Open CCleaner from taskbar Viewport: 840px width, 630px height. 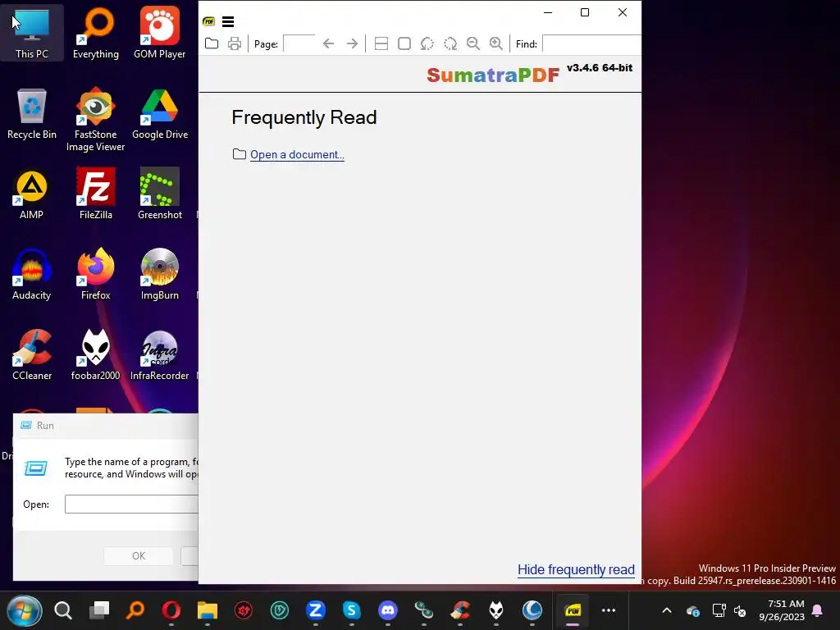click(x=460, y=610)
